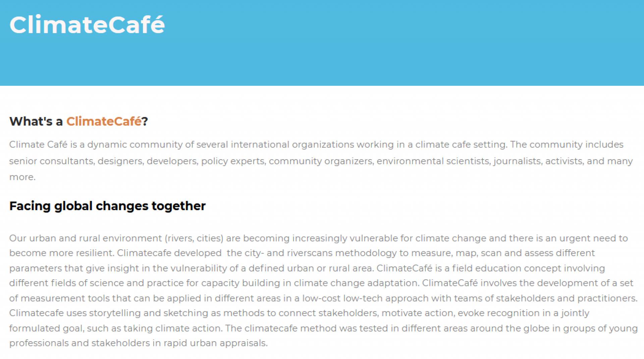
Task: Click empty area of blue header banner
Action: click(402, 44)
